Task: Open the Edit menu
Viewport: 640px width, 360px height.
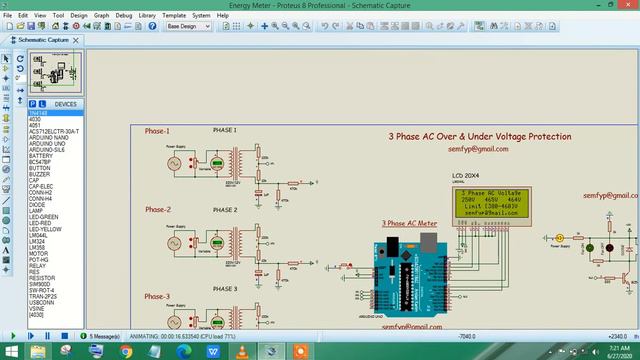Action: 23,16
